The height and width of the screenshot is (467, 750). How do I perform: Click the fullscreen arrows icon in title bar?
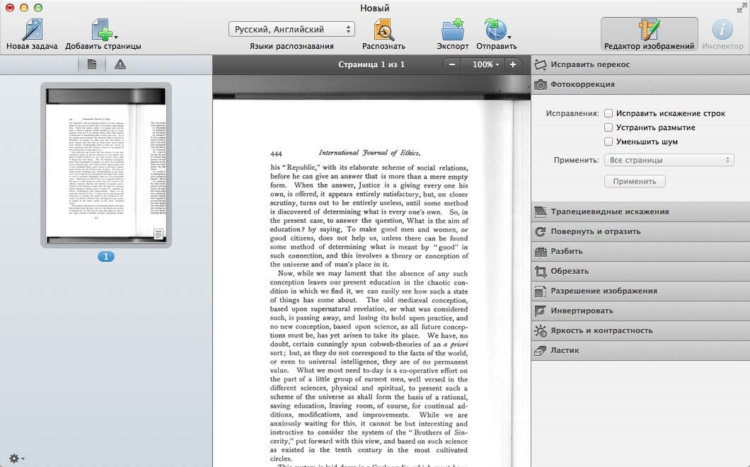point(741,7)
